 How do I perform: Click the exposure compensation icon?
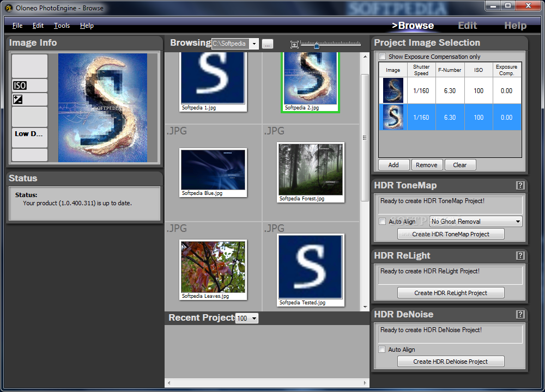18,100
